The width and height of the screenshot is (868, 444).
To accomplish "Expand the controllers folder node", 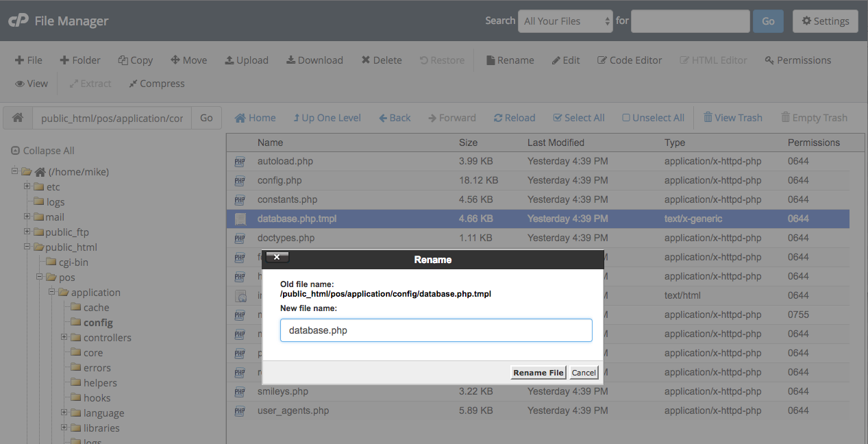I will click(x=64, y=337).
